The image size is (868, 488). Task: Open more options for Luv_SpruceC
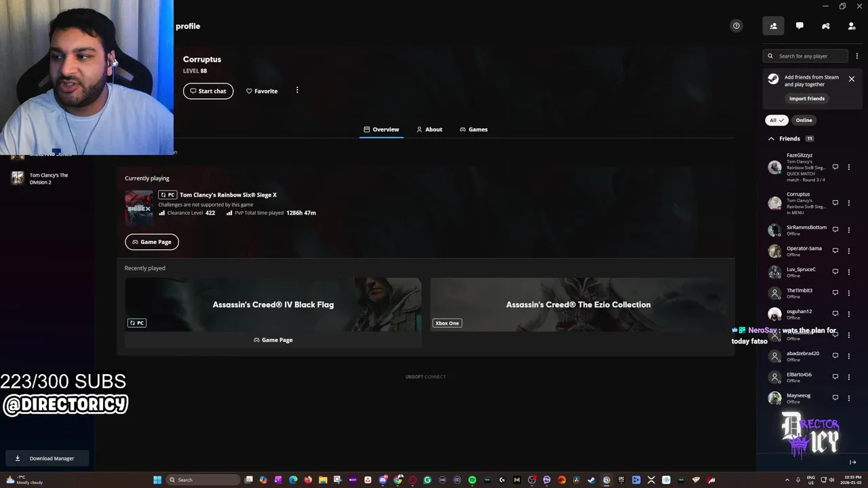(x=849, y=272)
